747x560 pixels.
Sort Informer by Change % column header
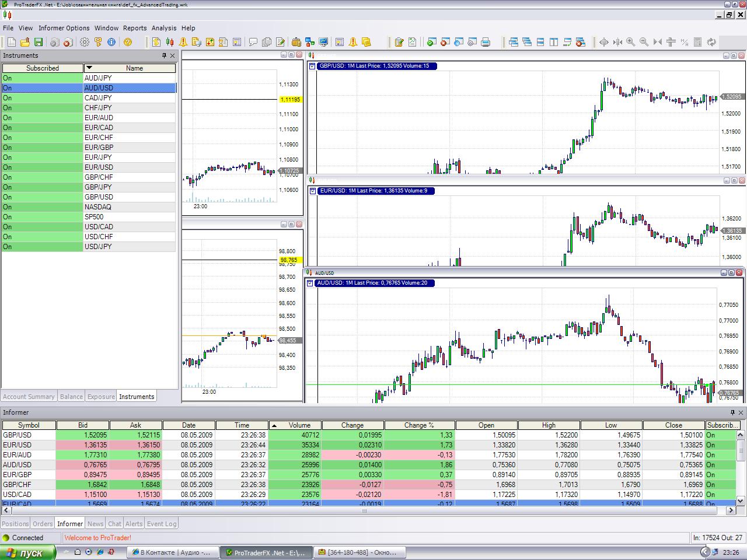pyautogui.click(x=419, y=425)
